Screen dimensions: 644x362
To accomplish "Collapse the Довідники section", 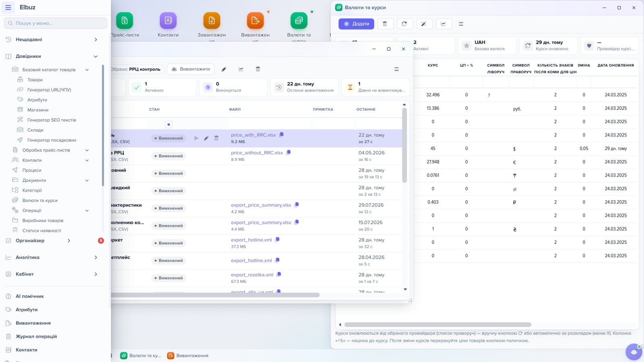I will tap(96, 56).
